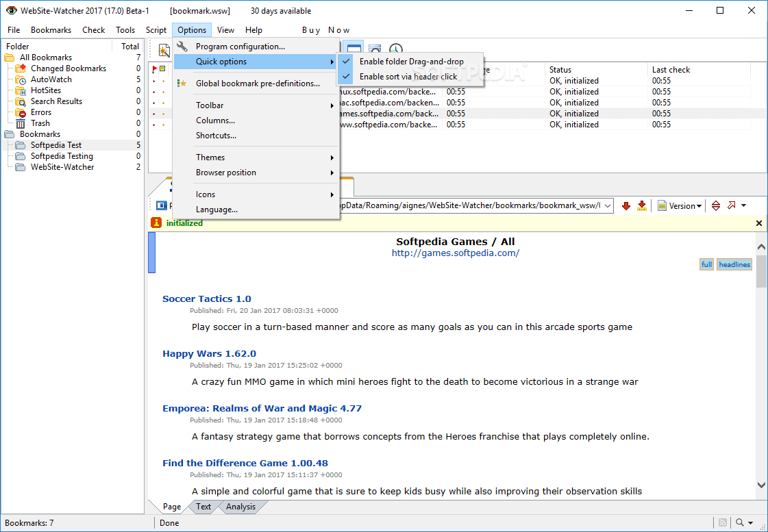Image resolution: width=768 pixels, height=532 pixels.
Task: Click the full view button
Action: pyautogui.click(x=706, y=265)
